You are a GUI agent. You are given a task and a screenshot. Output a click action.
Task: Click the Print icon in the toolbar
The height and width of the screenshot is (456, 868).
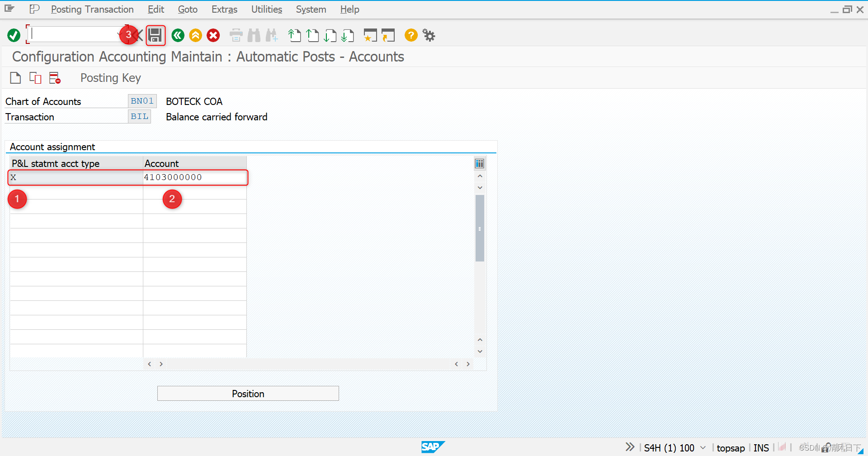click(236, 35)
